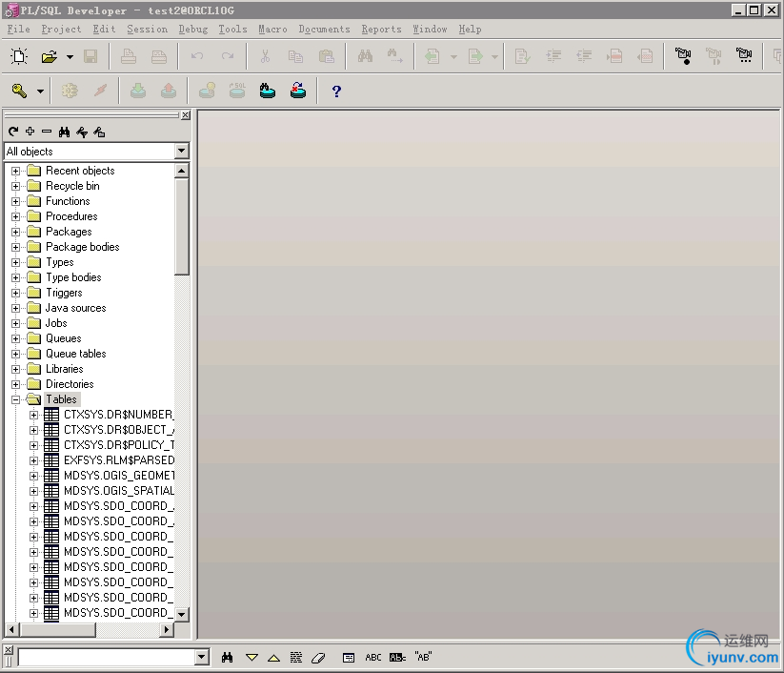The width and height of the screenshot is (784, 673).
Task: Click the Log on key icon
Action: click(19, 91)
